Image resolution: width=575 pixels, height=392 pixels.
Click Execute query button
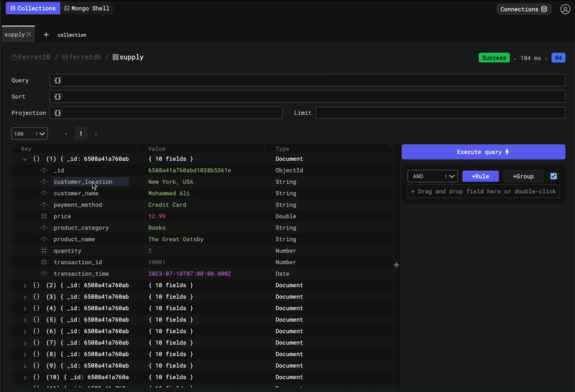(x=483, y=151)
